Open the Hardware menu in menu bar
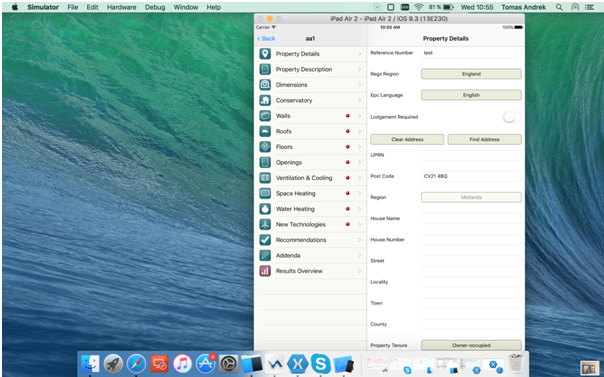 tap(121, 7)
